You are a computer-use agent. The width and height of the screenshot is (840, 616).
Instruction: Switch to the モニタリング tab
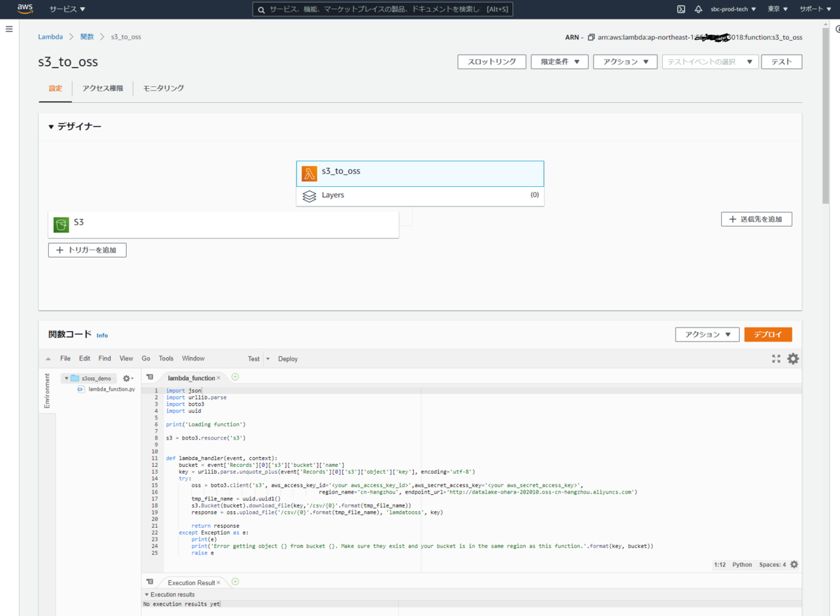click(x=163, y=88)
